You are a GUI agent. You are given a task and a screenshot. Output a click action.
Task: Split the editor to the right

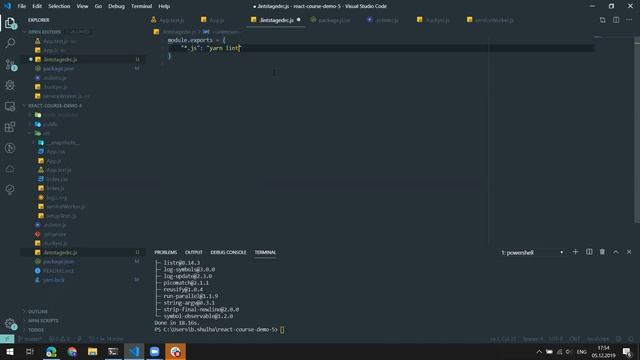pyautogui.click(x=616, y=20)
